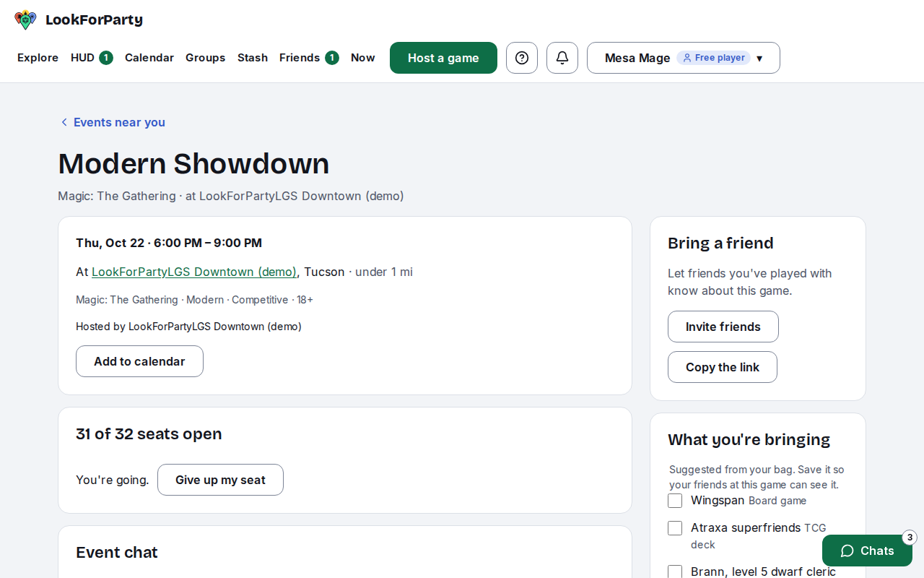Image resolution: width=924 pixels, height=578 pixels.
Task: Expand the Mesa Mage account dropdown arrow
Action: click(x=759, y=59)
